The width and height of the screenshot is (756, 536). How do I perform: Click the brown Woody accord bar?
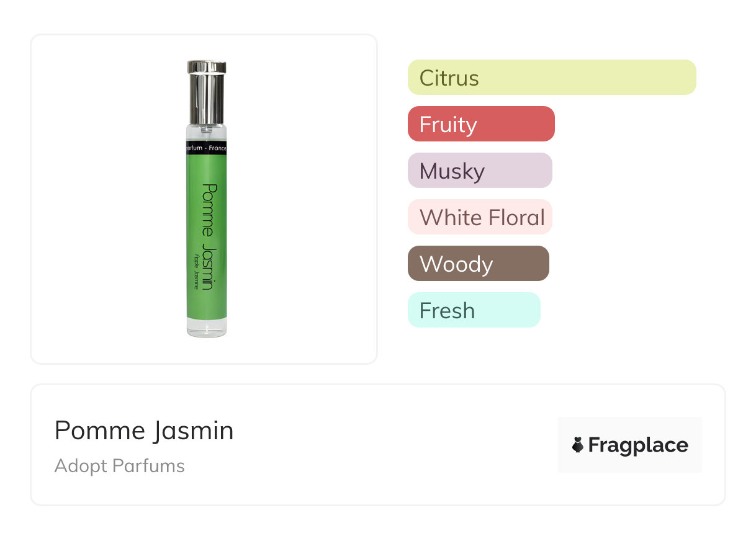(478, 264)
